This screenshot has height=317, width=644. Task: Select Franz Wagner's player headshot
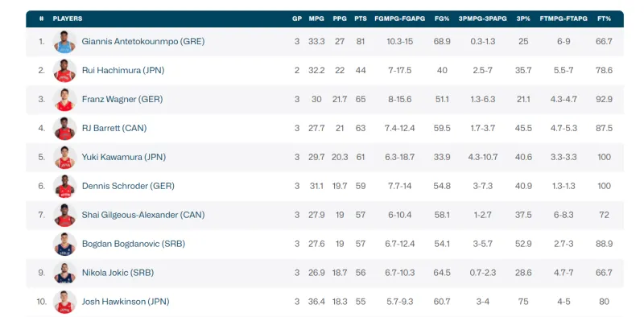pyautogui.click(x=64, y=100)
